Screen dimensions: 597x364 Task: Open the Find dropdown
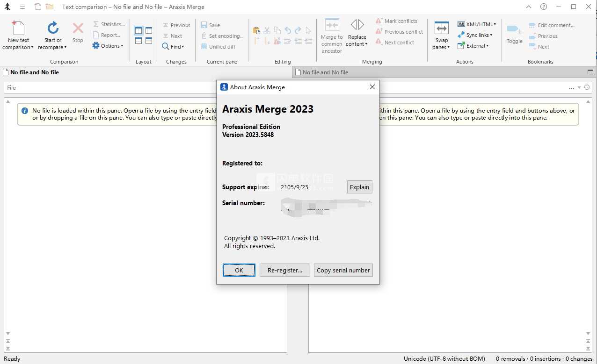173,47
